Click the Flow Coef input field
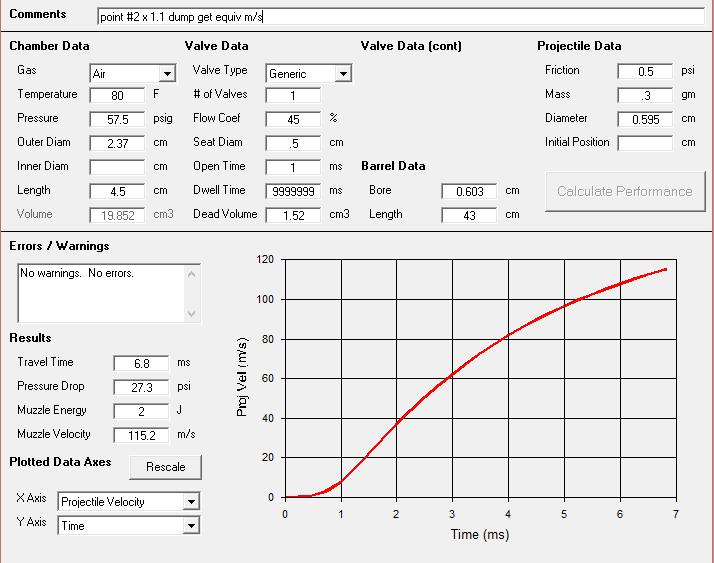 (x=293, y=119)
